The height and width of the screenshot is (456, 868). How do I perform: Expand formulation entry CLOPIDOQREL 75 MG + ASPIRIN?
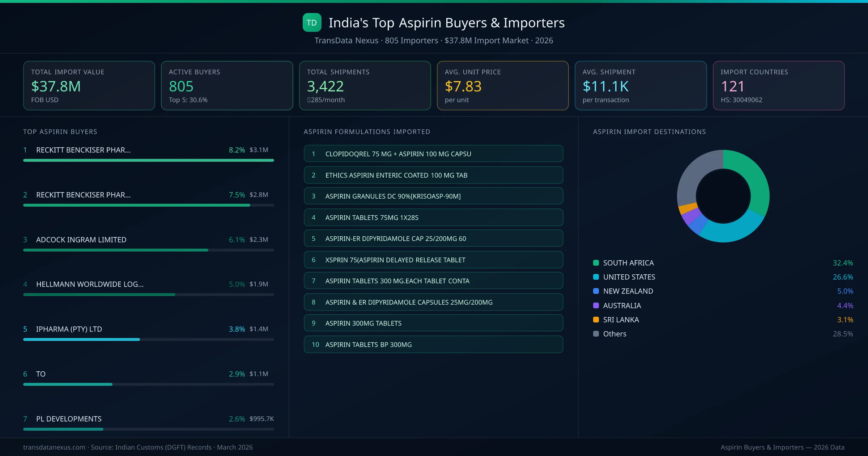pos(433,153)
